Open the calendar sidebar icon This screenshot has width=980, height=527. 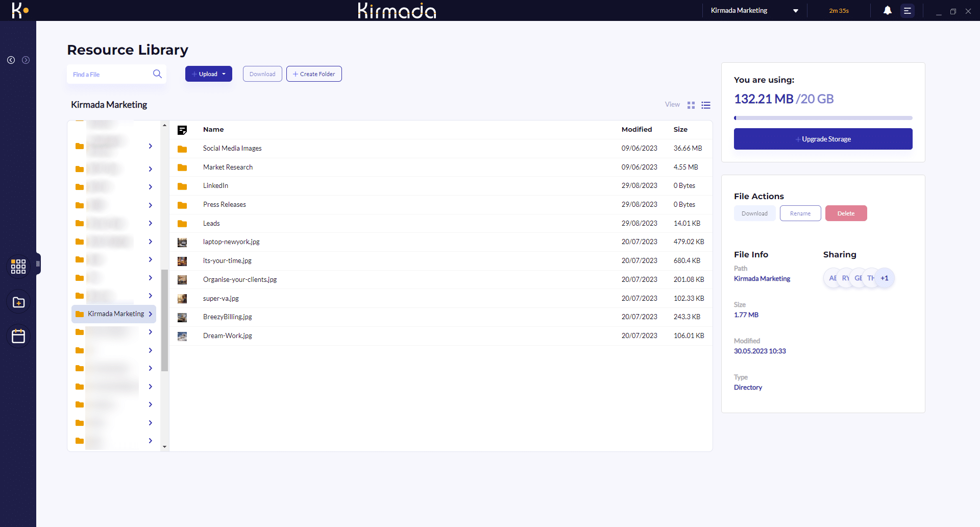pyautogui.click(x=18, y=336)
